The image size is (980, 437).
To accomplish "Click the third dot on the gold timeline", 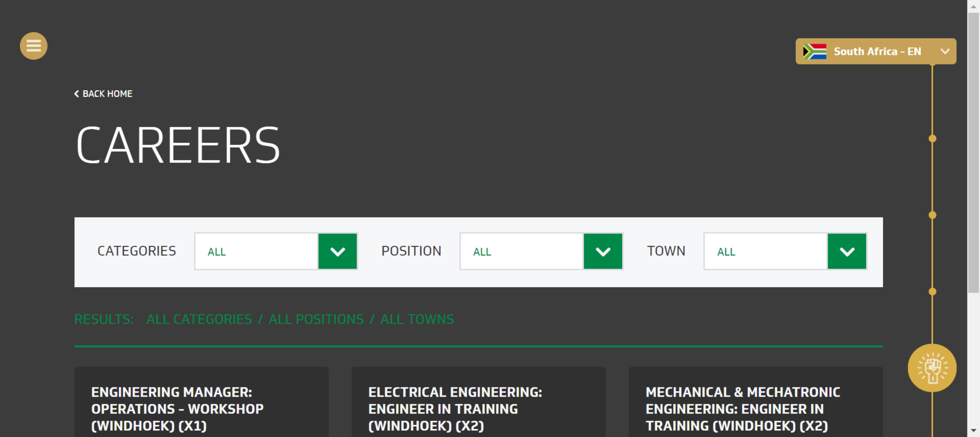I will coord(932,291).
